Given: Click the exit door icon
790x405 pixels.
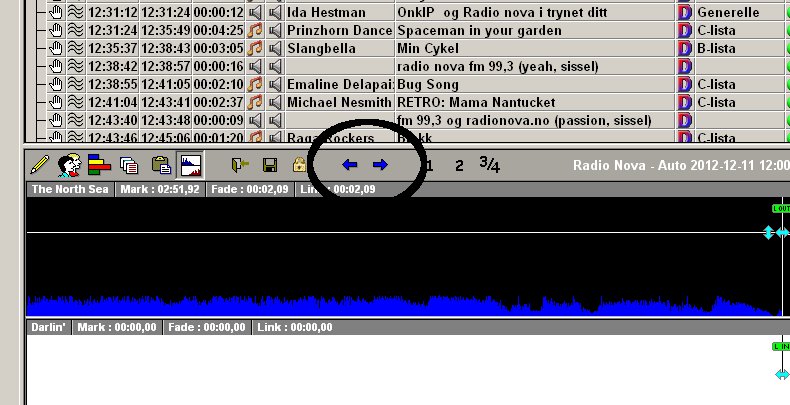Looking at the screenshot, I should click(240, 165).
